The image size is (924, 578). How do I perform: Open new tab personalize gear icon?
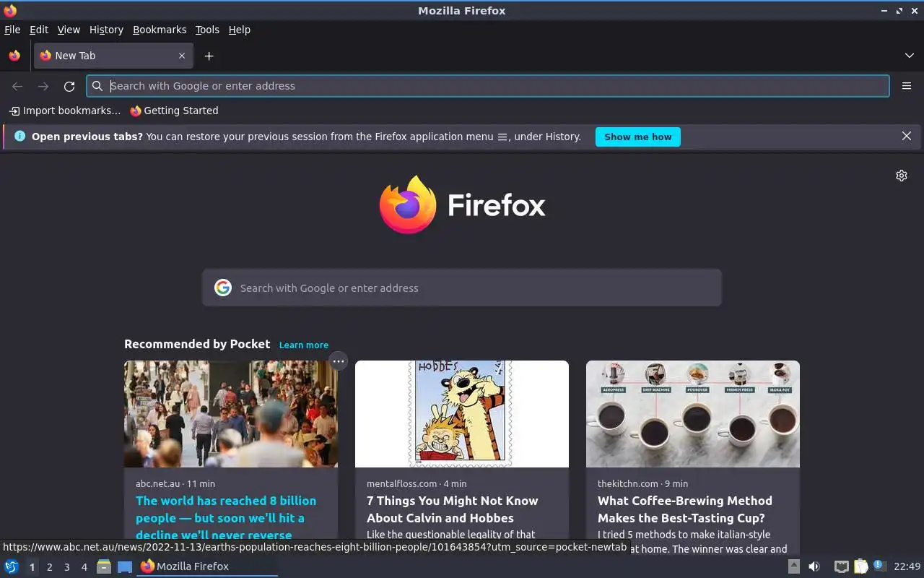coord(901,176)
